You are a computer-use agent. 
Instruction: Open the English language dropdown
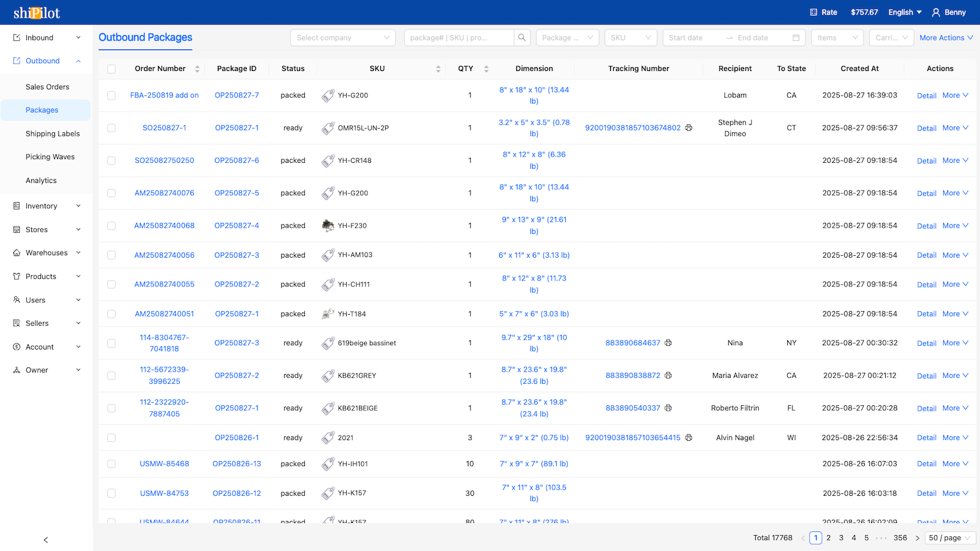[905, 12]
